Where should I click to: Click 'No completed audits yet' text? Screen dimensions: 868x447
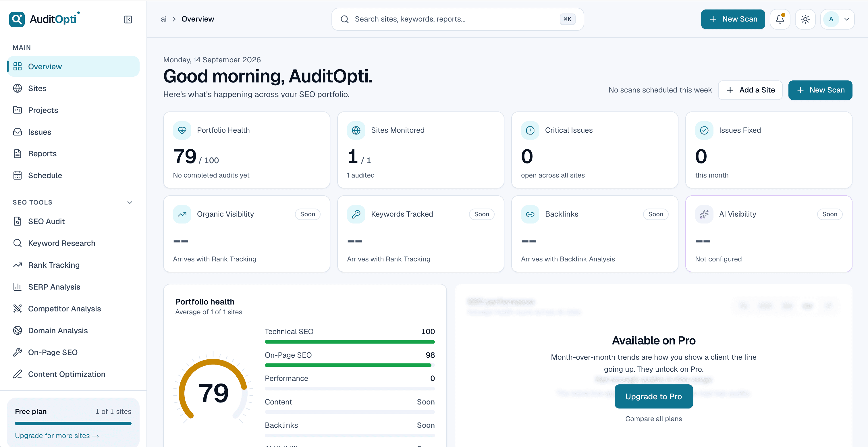tap(211, 175)
